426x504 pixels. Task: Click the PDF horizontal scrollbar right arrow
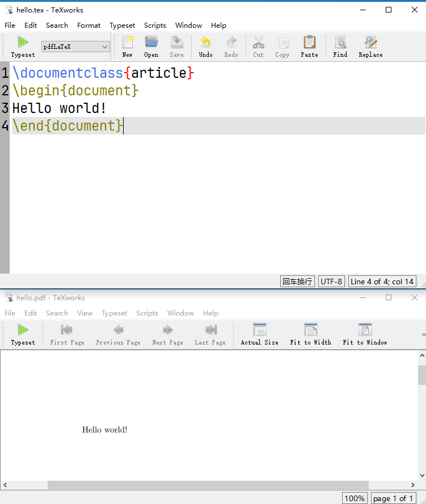[x=413, y=485]
